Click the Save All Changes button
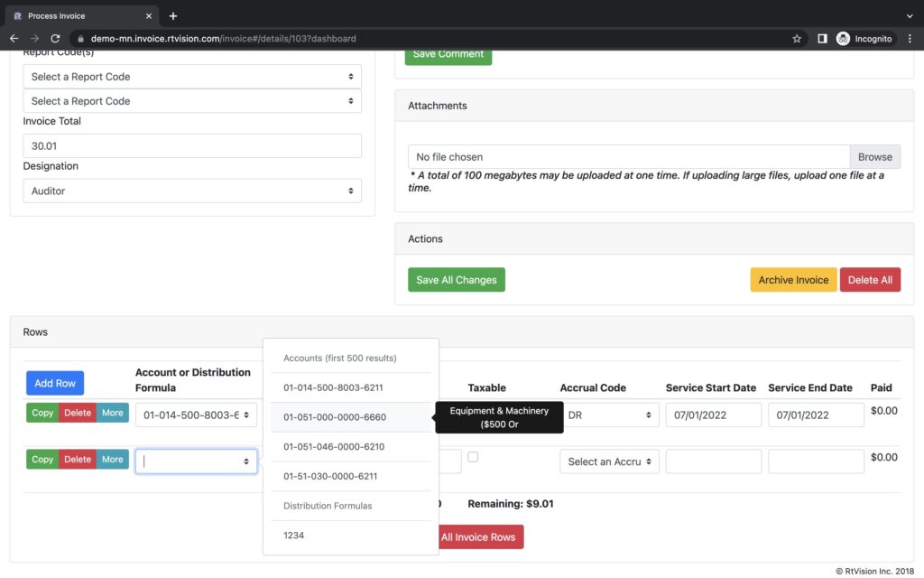The width and height of the screenshot is (924, 578). coord(456,279)
